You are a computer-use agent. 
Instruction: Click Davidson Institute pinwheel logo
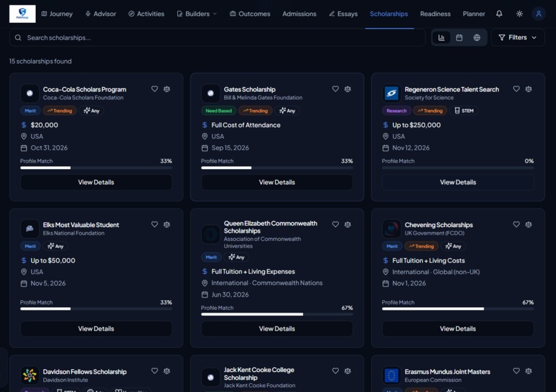tap(30, 375)
